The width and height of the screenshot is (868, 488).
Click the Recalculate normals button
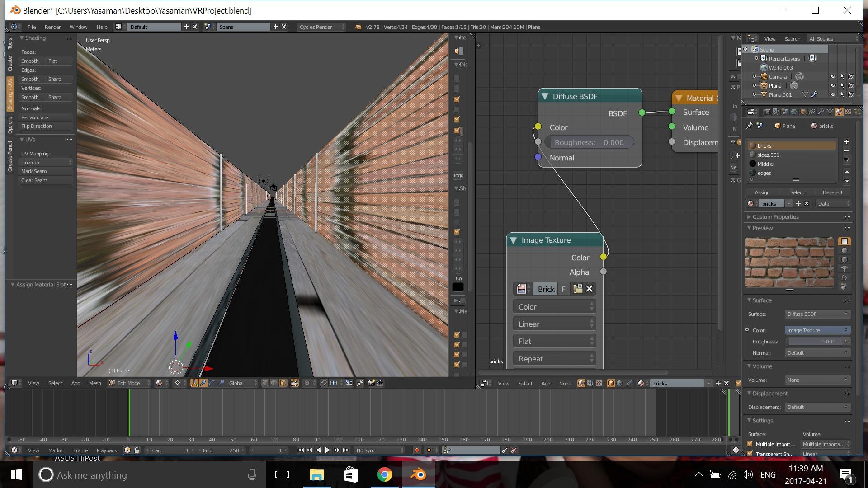click(45, 117)
